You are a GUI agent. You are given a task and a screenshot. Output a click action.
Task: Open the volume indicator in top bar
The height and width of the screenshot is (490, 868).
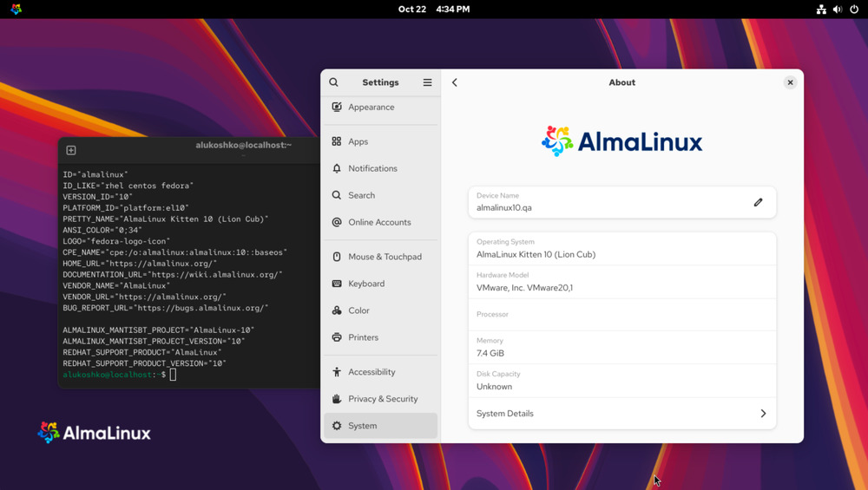[x=838, y=10]
